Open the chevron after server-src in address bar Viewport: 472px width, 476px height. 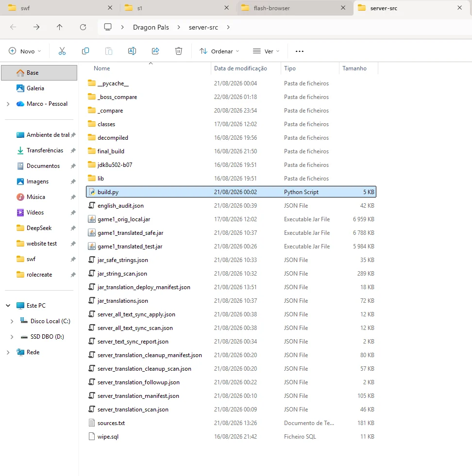(228, 27)
